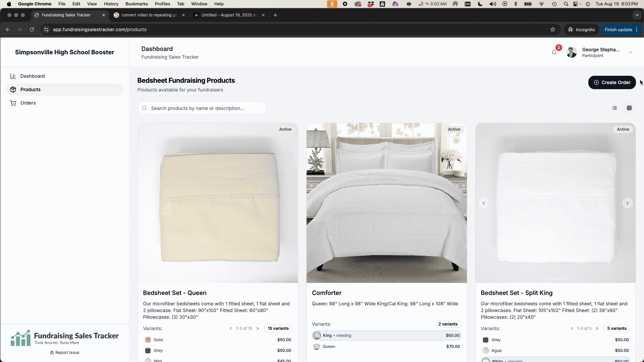644x362 pixels.
Task: Expand George Stephanopoulos user account menu
Action: (x=630, y=52)
